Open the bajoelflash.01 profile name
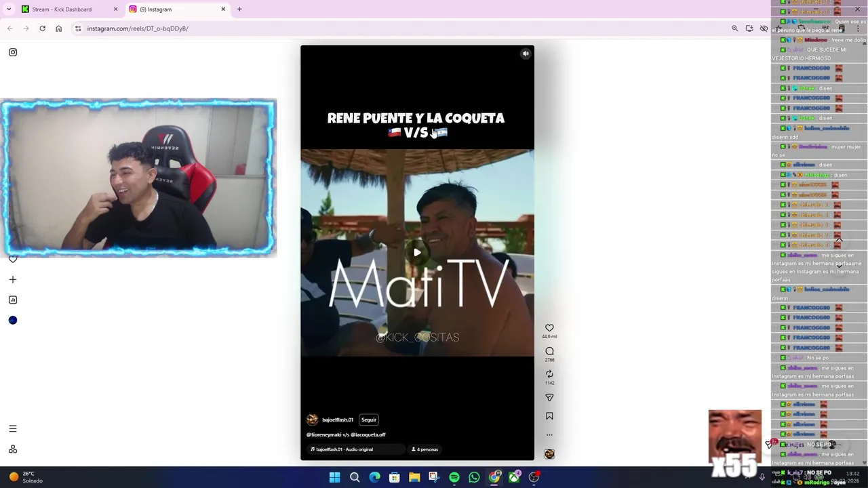The width and height of the screenshot is (868, 488). pyautogui.click(x=338, y=420)
